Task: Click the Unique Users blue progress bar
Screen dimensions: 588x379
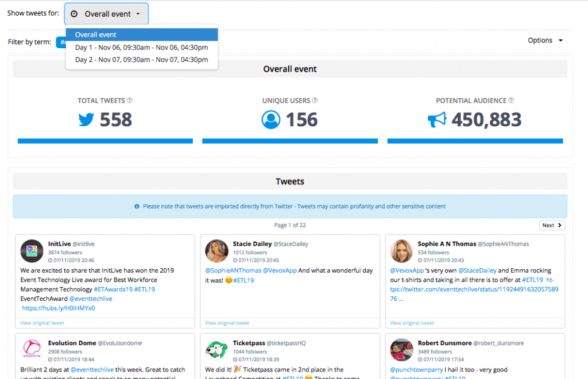Action: coord(290,141)
